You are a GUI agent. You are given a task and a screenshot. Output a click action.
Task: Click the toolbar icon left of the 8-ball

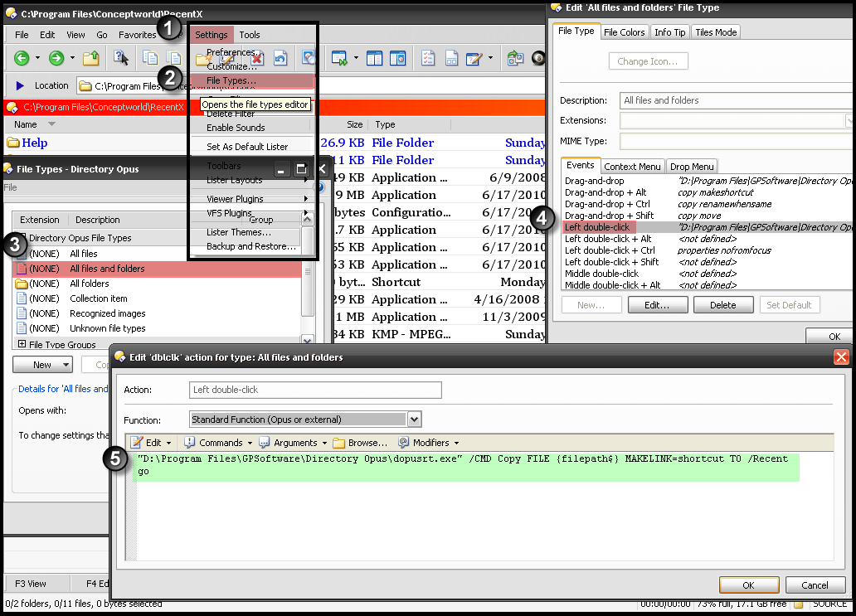(515, 58)
